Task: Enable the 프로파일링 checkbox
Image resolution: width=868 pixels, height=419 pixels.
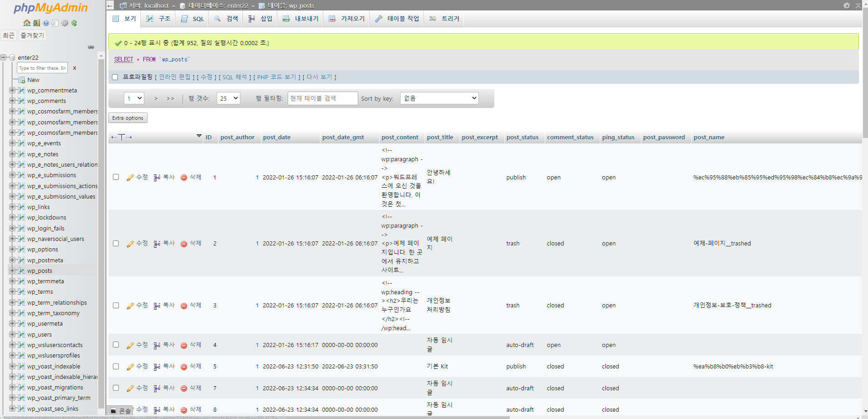Action: 115,77
